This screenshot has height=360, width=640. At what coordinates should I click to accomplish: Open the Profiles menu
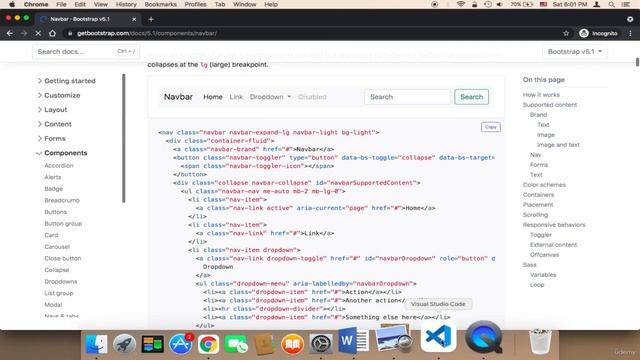pos(195,4)
